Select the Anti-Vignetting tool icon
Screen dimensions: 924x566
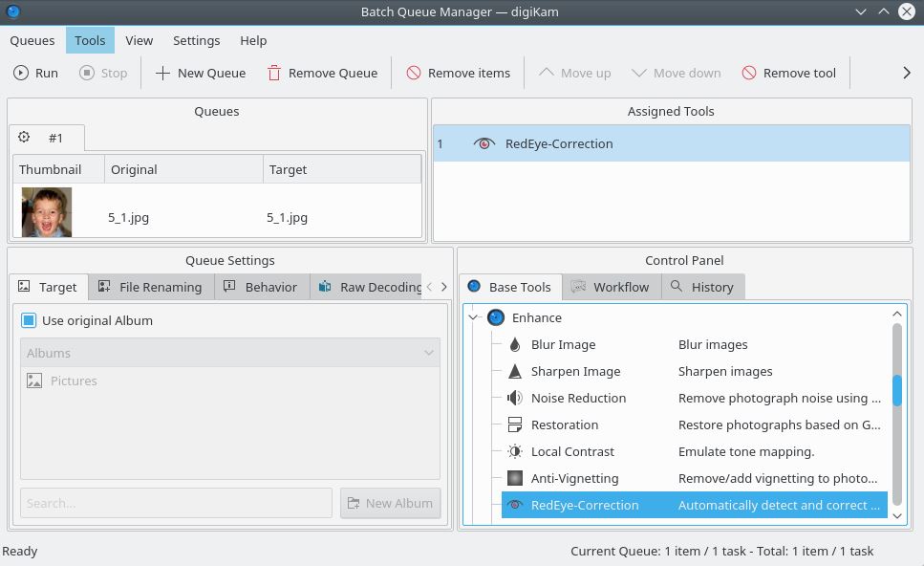click(515, 478)
